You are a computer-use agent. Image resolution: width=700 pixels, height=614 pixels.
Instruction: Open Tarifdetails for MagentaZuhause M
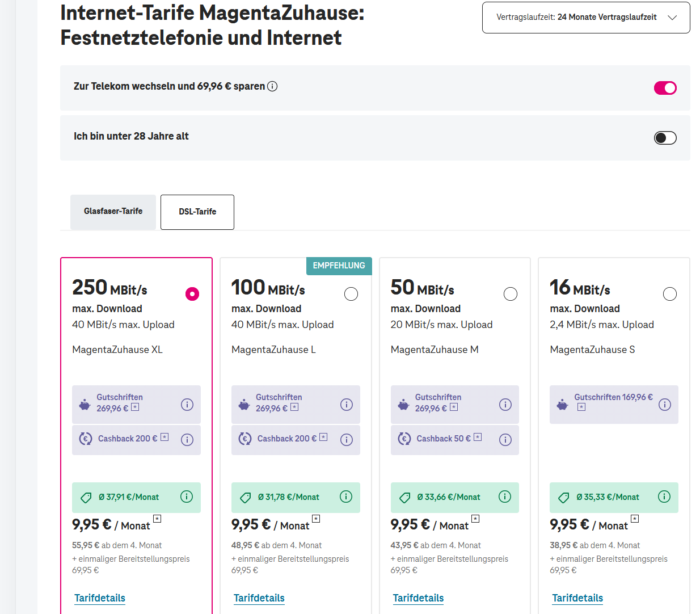419,598
